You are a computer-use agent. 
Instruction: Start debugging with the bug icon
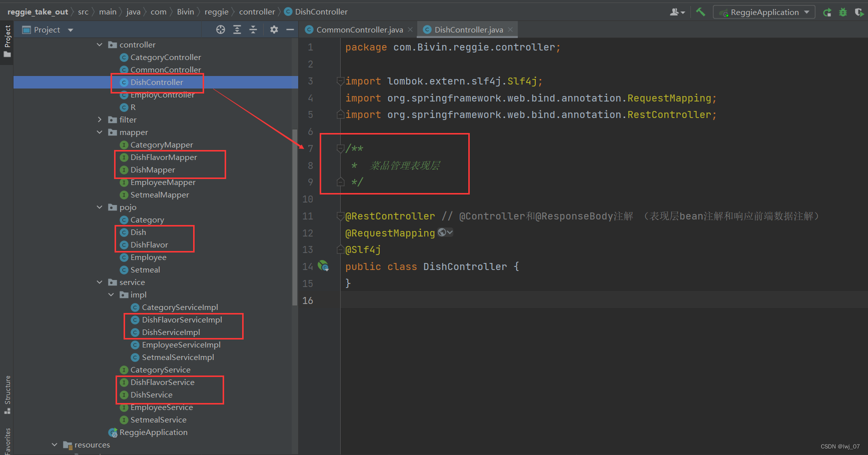(x=843, y=12)
